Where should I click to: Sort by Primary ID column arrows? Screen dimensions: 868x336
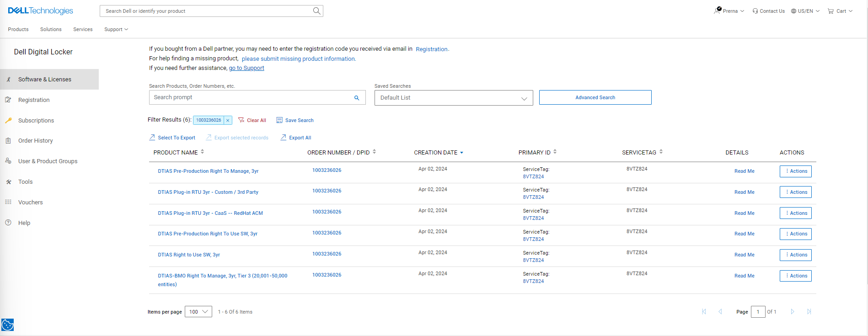(555, 152)
